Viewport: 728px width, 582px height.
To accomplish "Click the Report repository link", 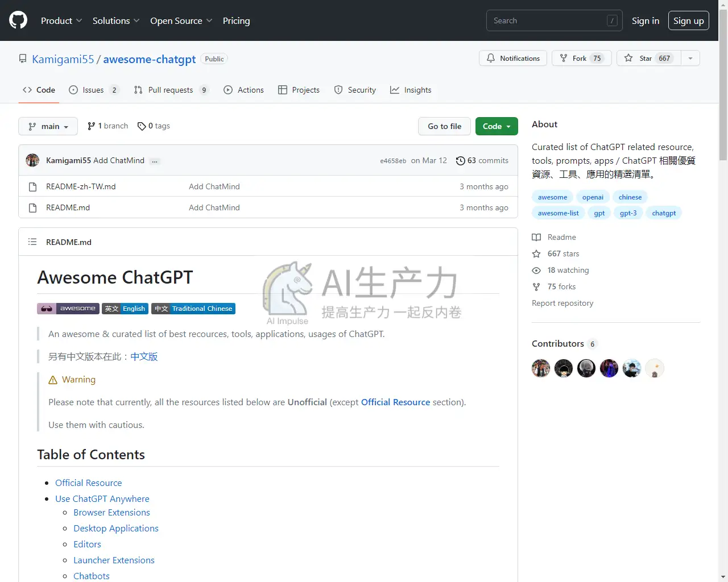I will (x=562, y=303).
